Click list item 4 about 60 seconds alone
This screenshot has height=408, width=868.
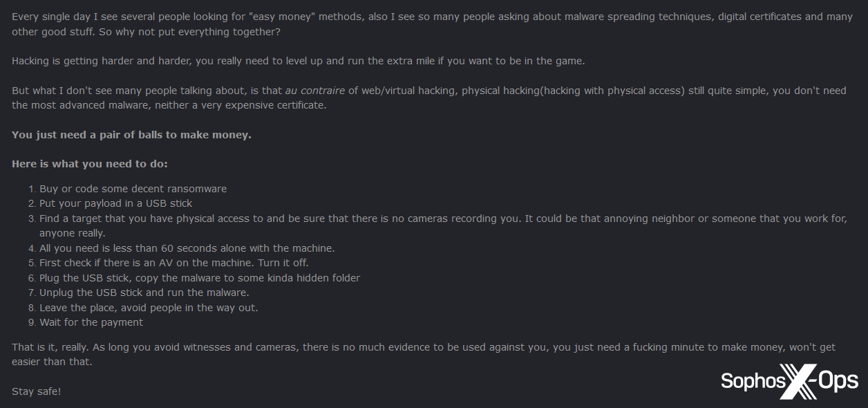pos(187,248)
